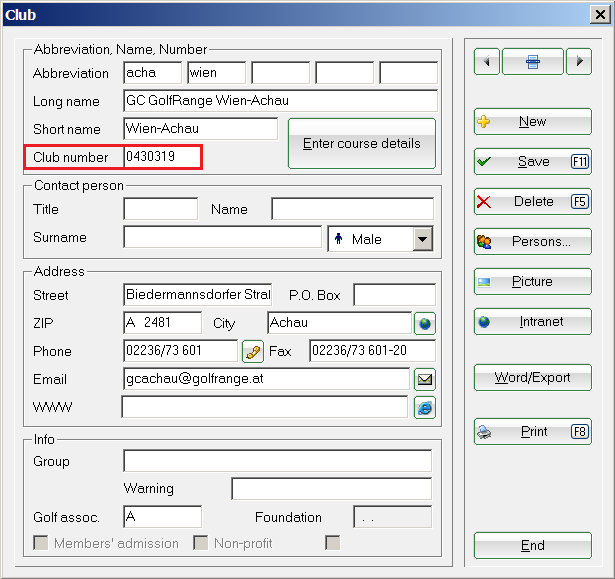This screenshot has height=579, width=615.
Task: Open Word/Export function
Action: click(x=533, y=378)
